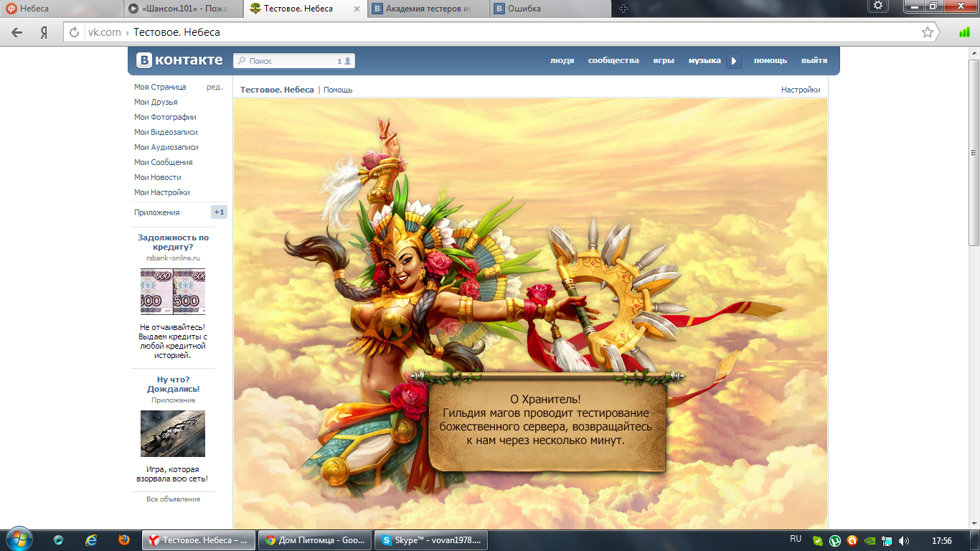Open Приложения in sidebar
Image resolution: width=980 pixels, height=551 pixels.
[157, 212]
